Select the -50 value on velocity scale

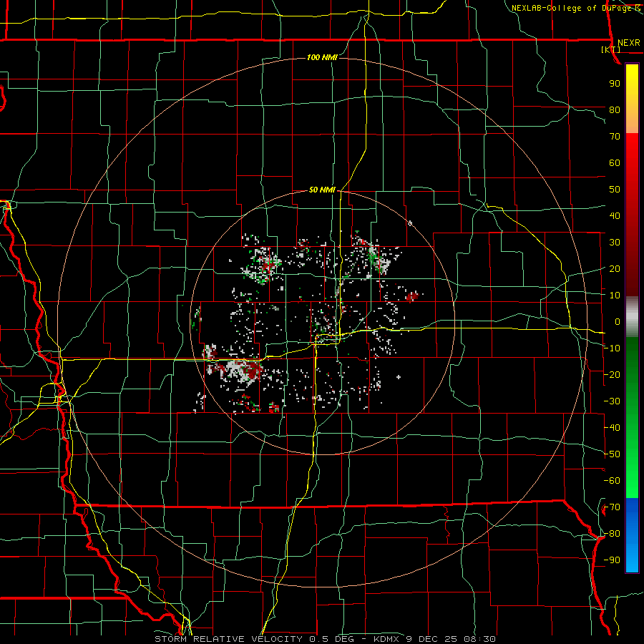[x=612, y=454]
